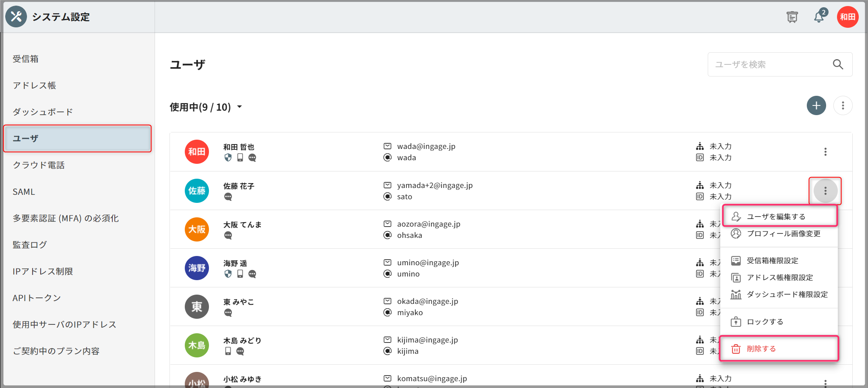Open APIトークン settings page
This screenshot has width=868, height=388.
click(37, 298)
